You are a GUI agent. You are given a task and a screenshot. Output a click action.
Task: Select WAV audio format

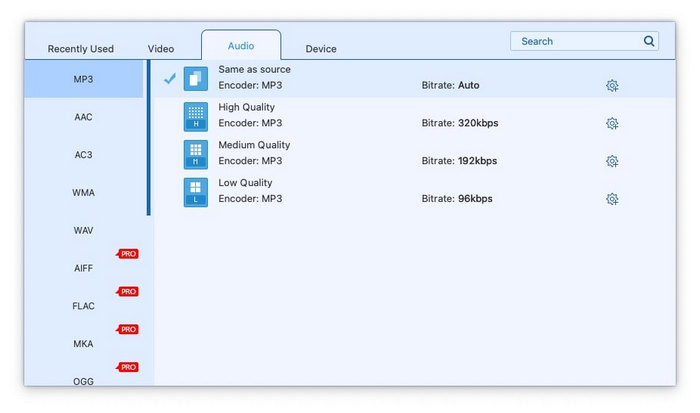(x=84, y=231)
